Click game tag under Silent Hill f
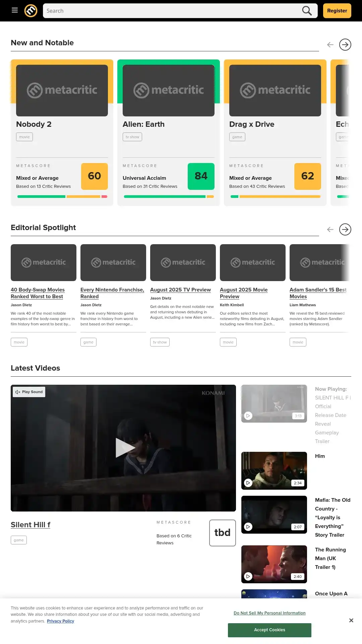362x644 pixels. tap(19, 540)
